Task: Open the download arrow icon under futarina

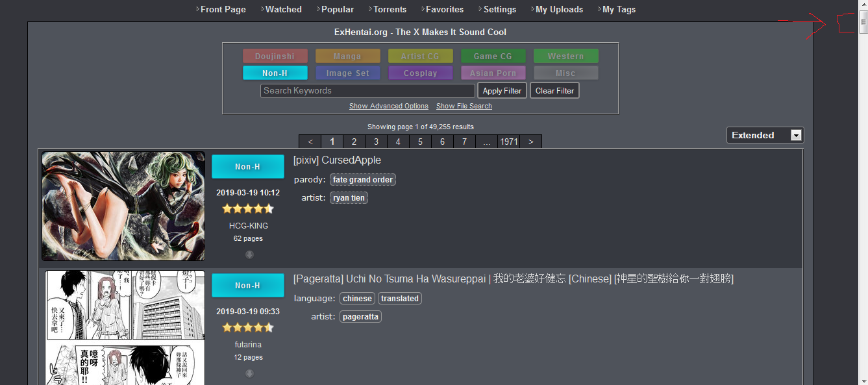Action: click(x=249, y=373)
